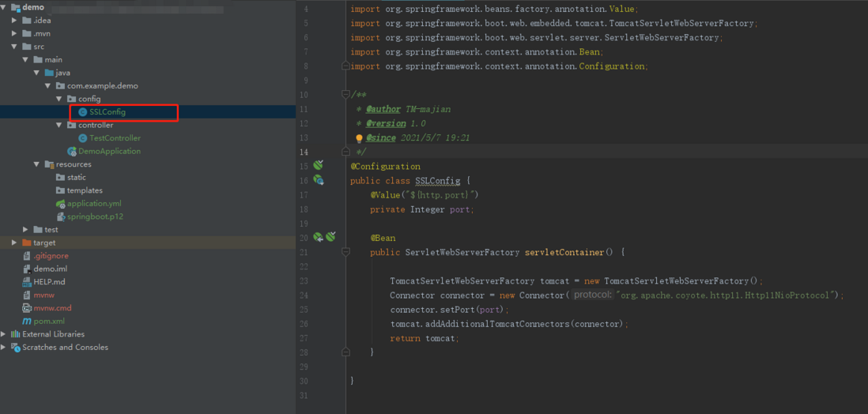Click the .gitignore file icon

tap(27, 256)
